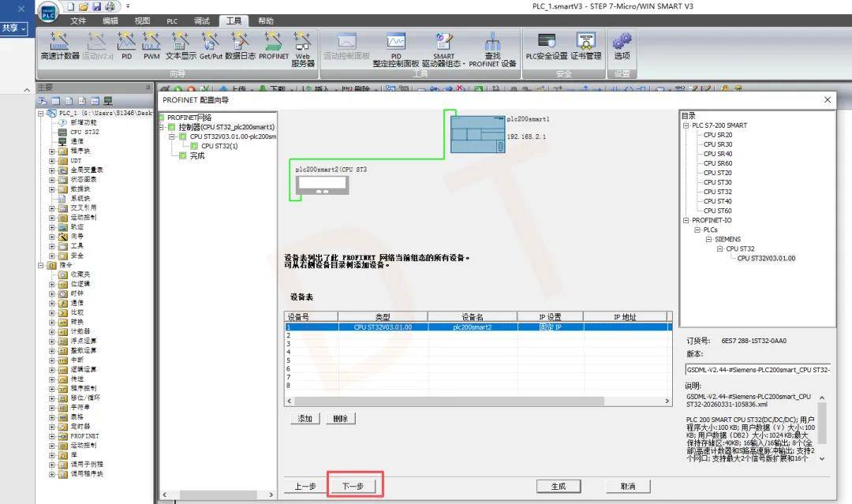Click New project icon in quick access
Viewport: 852px width, 504px height.
coord(71,6)
